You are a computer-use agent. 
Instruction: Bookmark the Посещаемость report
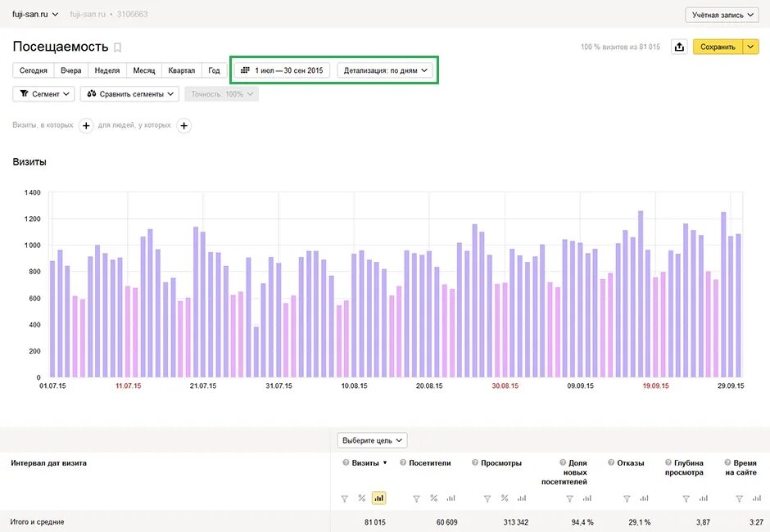click(x=117, y=47)
